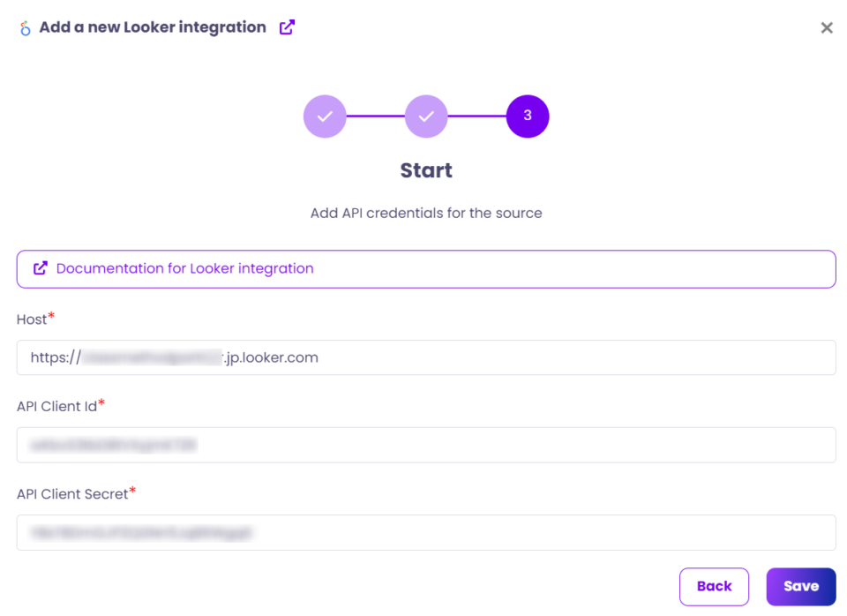
Task: Click inside the Host input field
Action: pos(426,357)
